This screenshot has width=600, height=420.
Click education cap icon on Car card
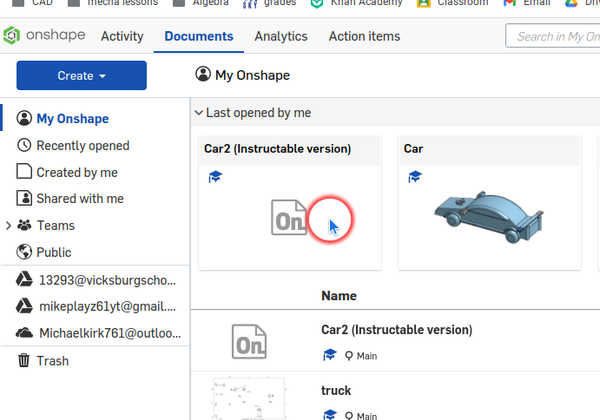click(x=415, y=177)
